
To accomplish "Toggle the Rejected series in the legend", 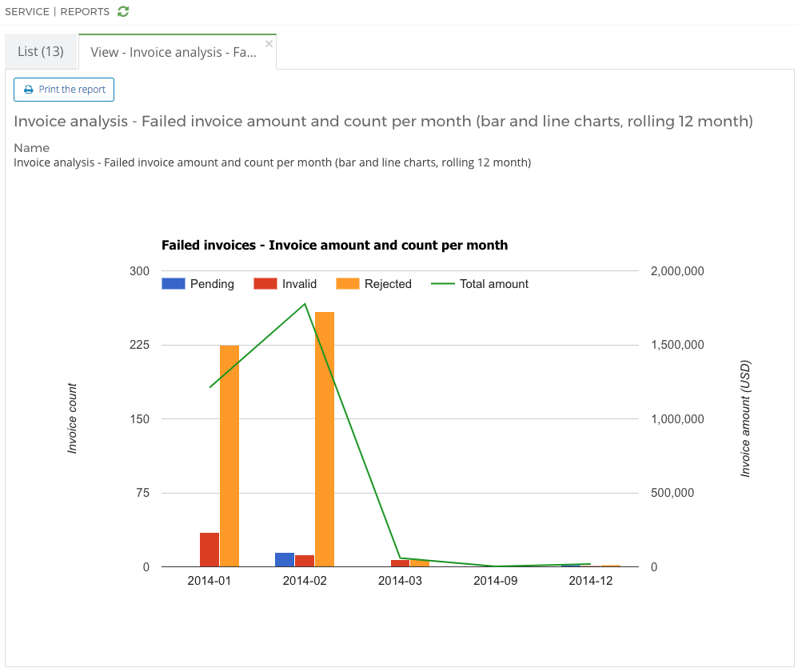I will tap(389, 283).
